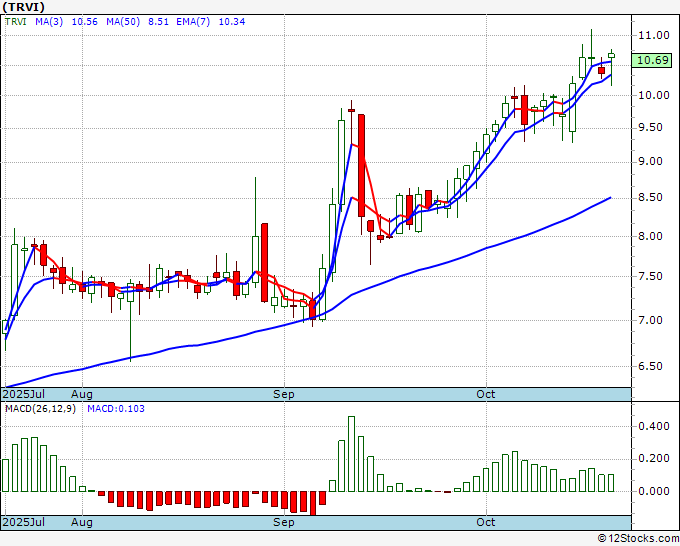Click the 2025Jul label on MACD axis
The width and height of the screenshot is (680, 546).
click(23, 522)
